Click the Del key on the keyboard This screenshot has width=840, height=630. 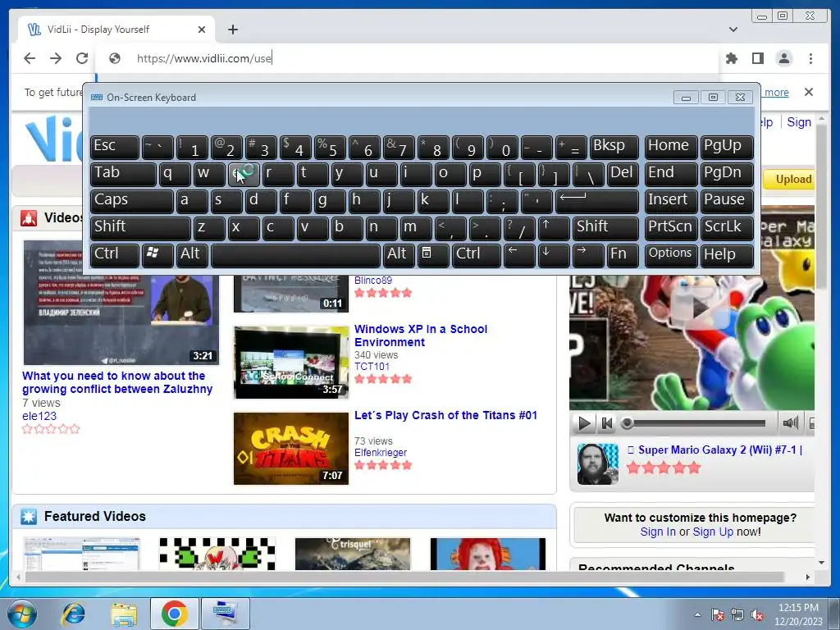coord(623,174)
